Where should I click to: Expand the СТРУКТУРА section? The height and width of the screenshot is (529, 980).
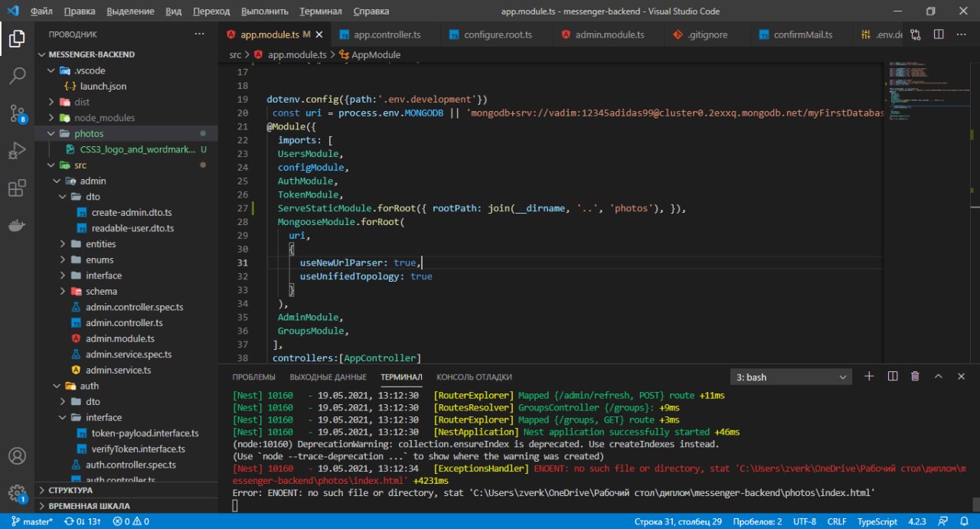(x=70, y=490)
